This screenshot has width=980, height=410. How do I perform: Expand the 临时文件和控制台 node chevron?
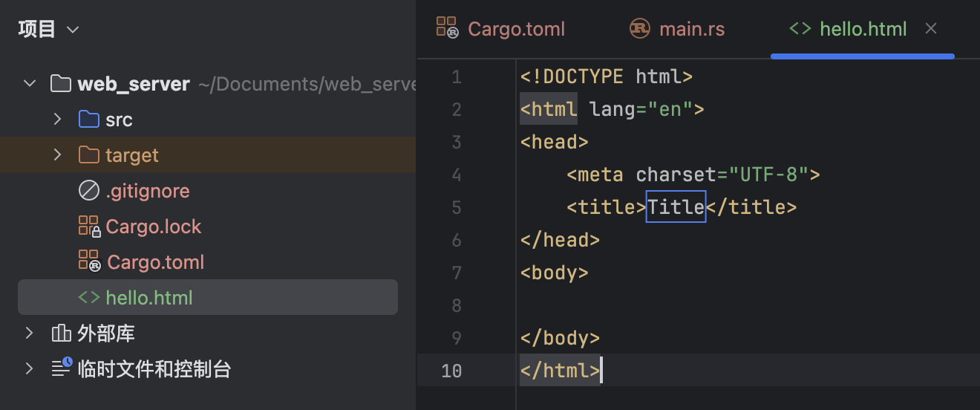coord(30,368)
